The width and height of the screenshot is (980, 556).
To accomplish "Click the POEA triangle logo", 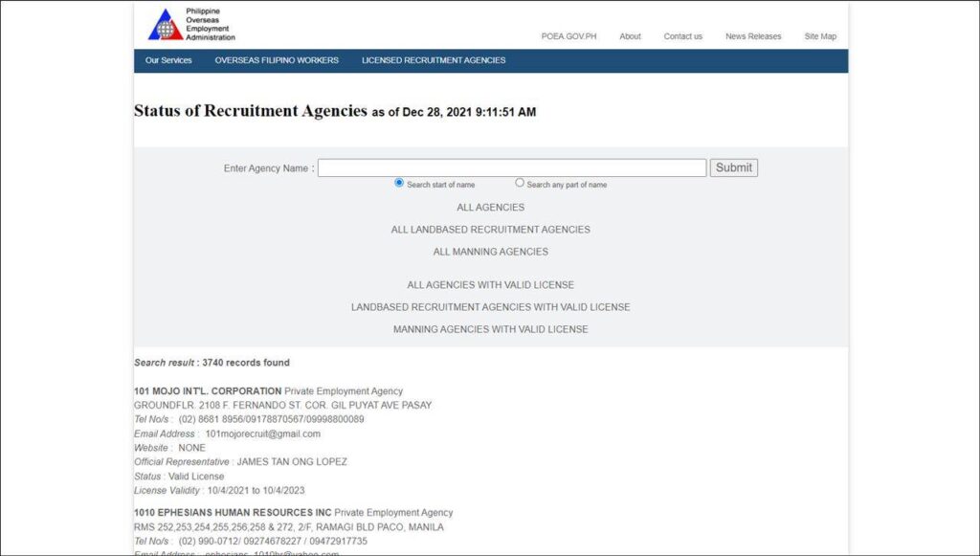I will pyautogui.click(x=165, y=25).
